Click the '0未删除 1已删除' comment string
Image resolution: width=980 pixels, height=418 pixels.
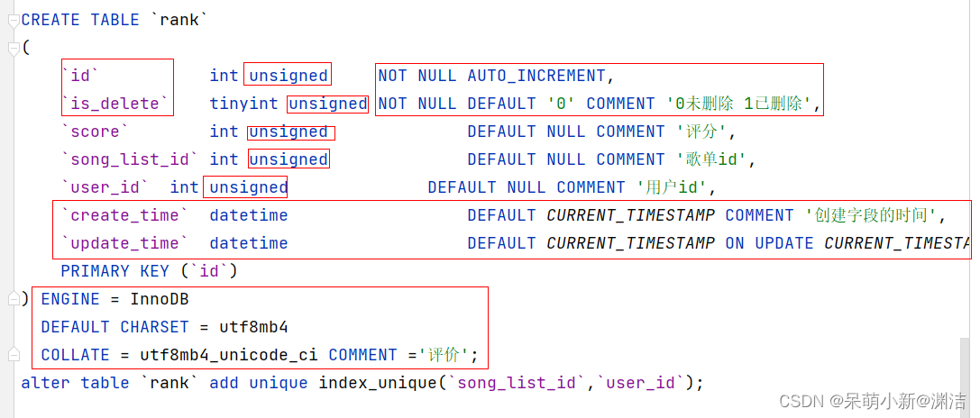pos(738,104)
